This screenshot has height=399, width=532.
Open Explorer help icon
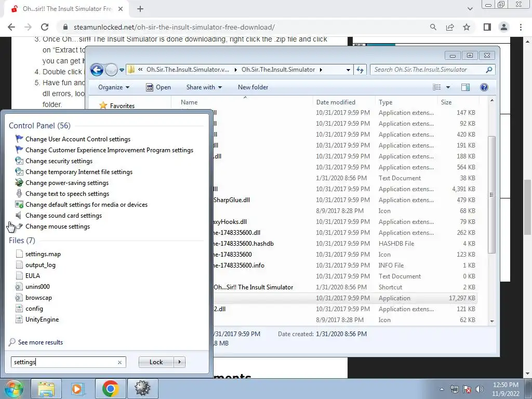(x=484, y=87)
